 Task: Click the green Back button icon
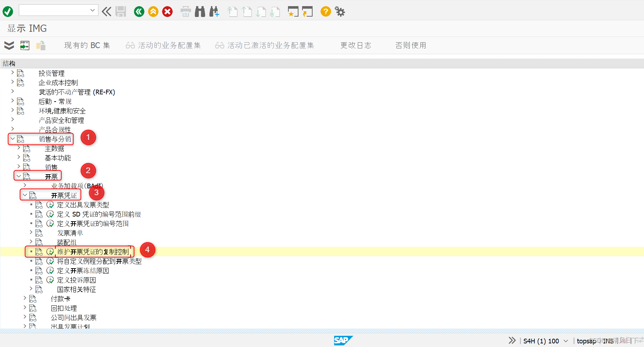pyautogui.click(x=139, y=12)
